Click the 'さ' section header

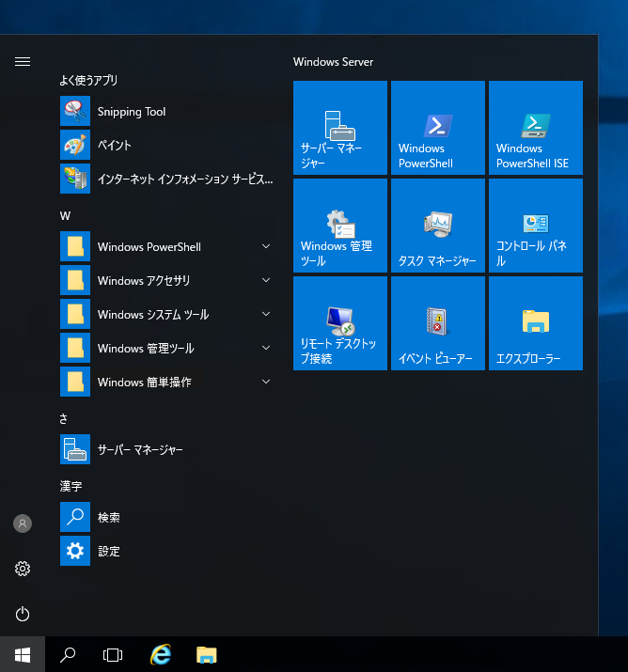(x=63, y=419)
